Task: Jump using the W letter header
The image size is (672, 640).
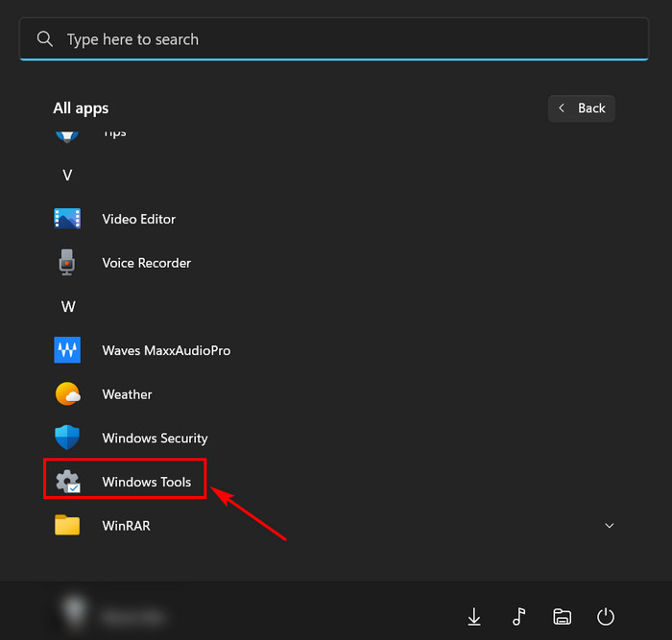Action: pyautogui.click(x=68, y=307)
